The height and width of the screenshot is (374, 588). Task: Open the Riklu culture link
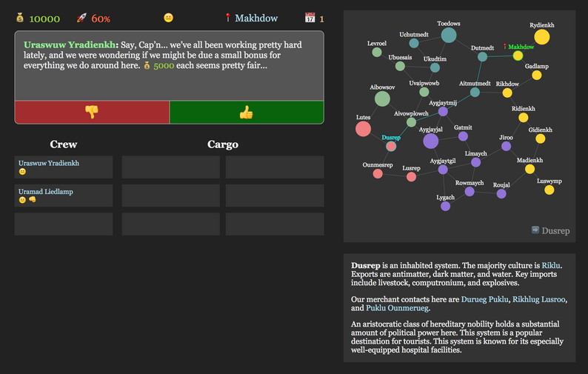[x=551, y=264]
